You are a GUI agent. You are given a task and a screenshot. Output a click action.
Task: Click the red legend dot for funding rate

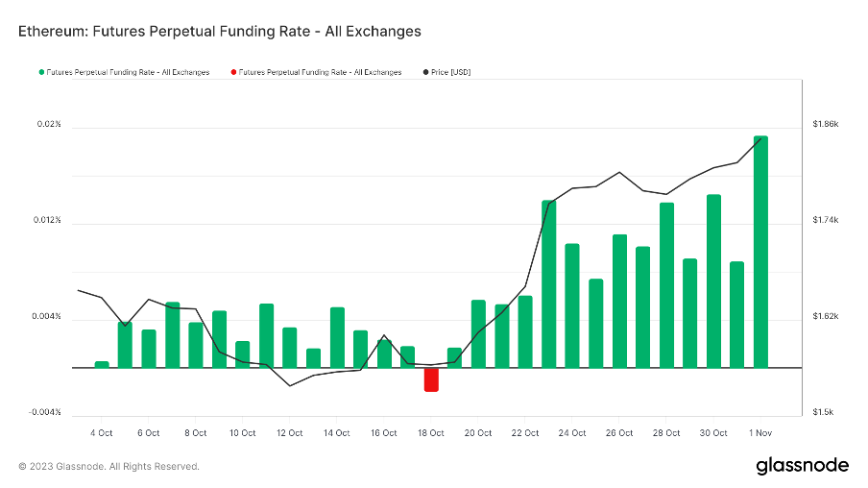tap(232, 72)
